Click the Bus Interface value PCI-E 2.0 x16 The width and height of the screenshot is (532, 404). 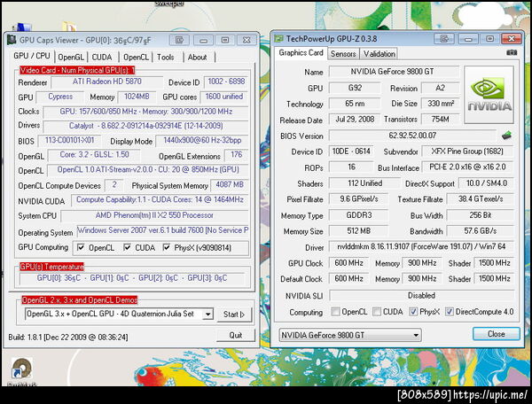coord(467,167)
